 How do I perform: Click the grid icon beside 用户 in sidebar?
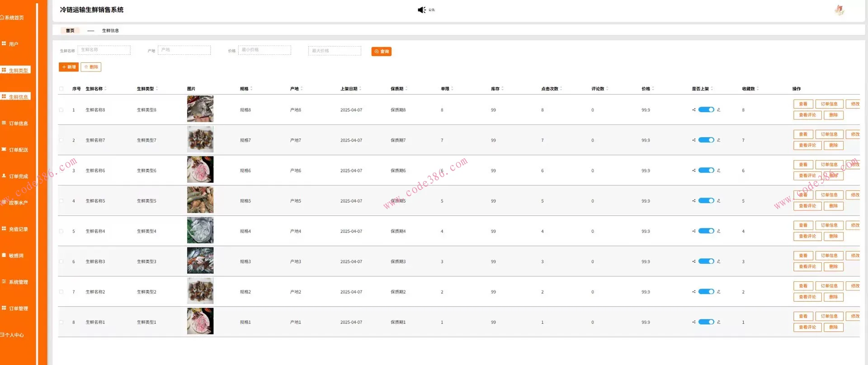click(x=4, y=44)
